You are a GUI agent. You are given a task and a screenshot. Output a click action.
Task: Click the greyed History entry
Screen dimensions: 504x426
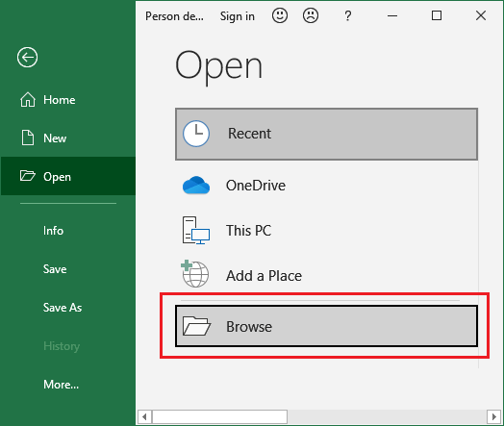pos(68,346)
